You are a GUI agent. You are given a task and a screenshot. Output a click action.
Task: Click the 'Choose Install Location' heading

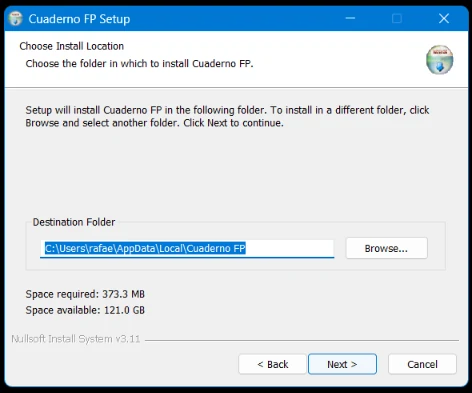click(x=72, y=46)
